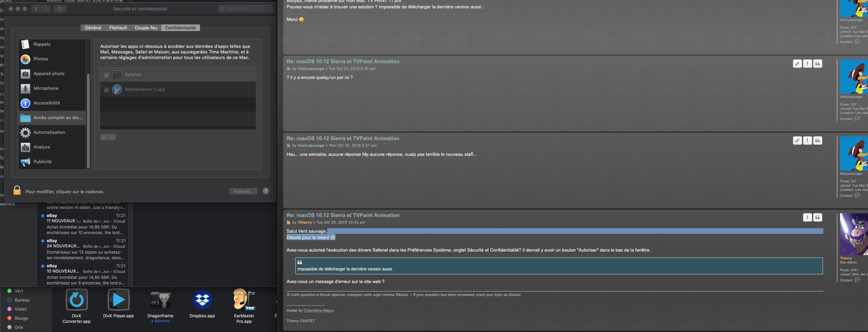The height and width of the screenshot is (332, 868).
Task: Open the help question mark button
Action: pos(266,191)
